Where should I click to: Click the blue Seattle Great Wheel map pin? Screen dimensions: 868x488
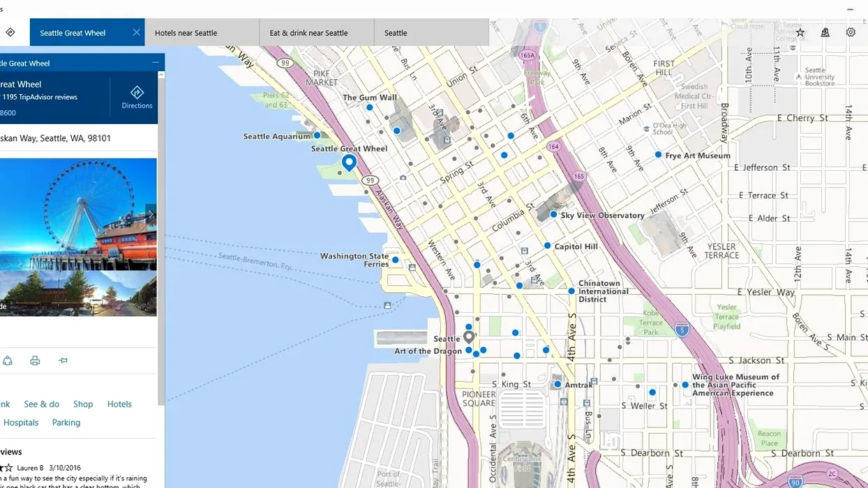[349, 162]
